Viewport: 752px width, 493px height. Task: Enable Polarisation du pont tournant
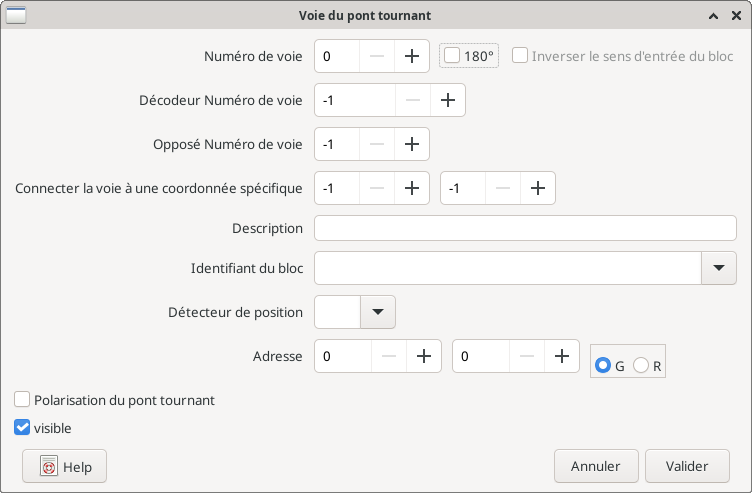pos(22,400)
